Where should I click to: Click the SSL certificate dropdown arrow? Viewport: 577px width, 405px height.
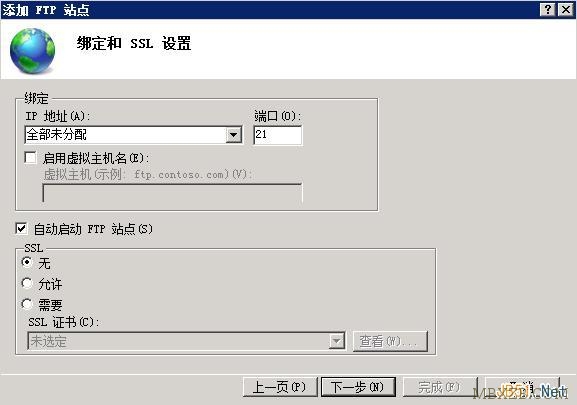[x=337, y=341]
